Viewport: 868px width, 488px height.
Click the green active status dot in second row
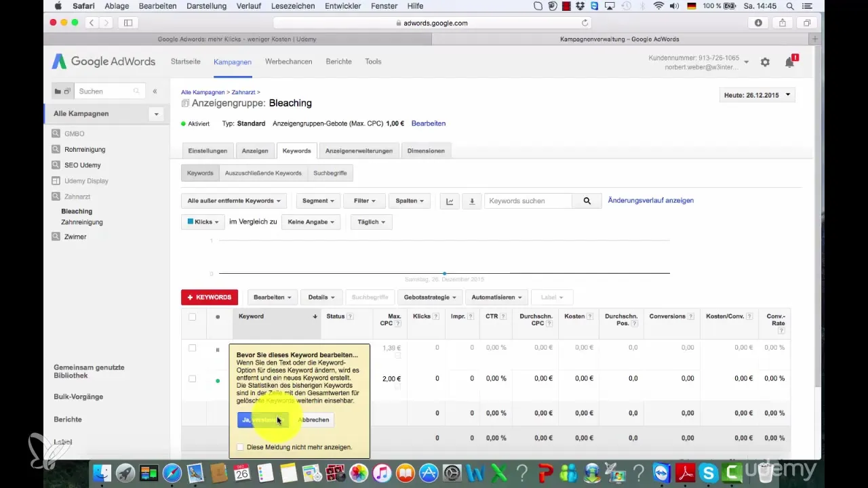pos(218,381)
